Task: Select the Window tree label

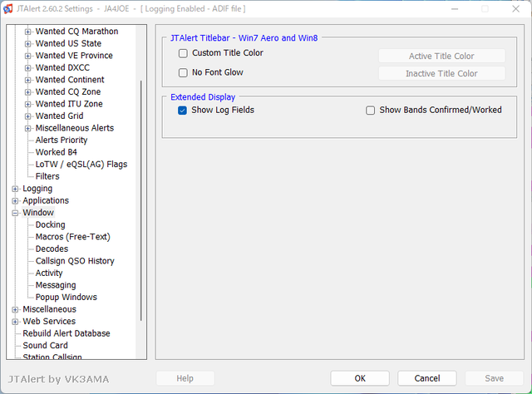Action: 38,213
